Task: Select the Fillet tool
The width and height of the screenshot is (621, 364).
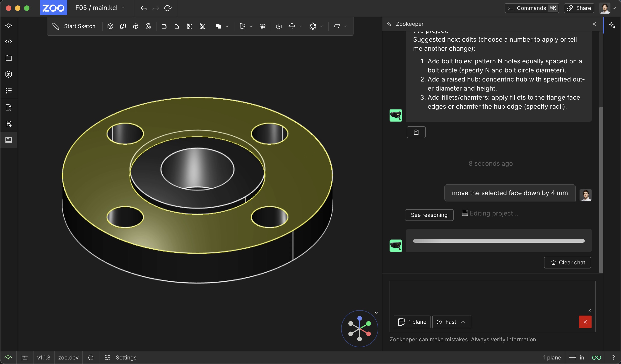Action: tap(164, 26)
